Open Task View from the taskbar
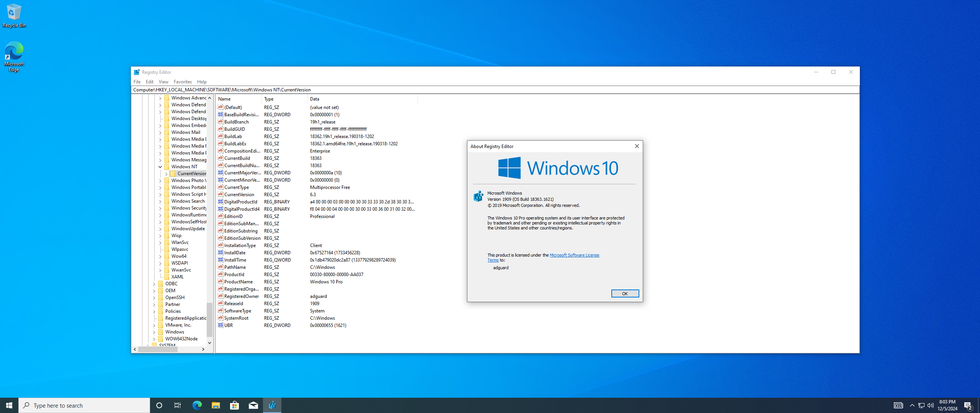Image resolution: width=980 pixels, height=413 pixels. pyautogui.click(x=178, y=405)
